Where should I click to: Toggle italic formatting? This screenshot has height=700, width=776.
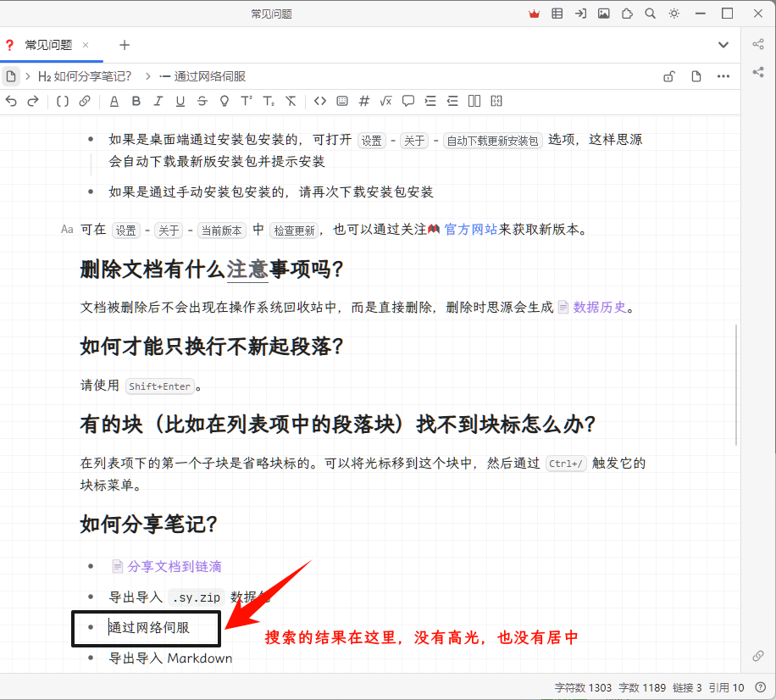(158, 102)
